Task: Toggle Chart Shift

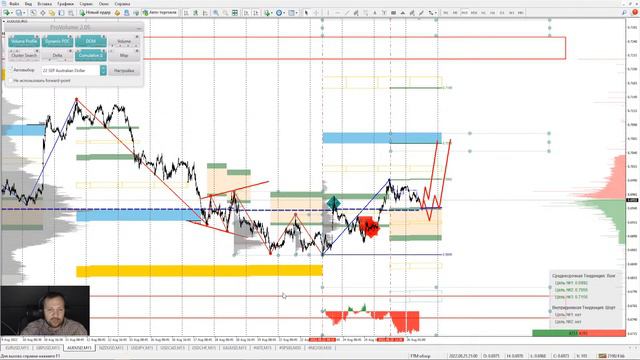Action: tap(256, 13)
